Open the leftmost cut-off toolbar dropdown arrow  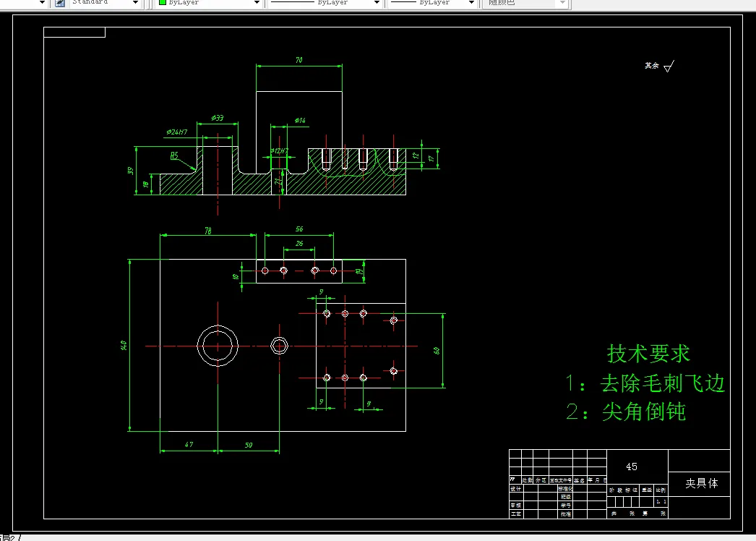tap(42, 2)
